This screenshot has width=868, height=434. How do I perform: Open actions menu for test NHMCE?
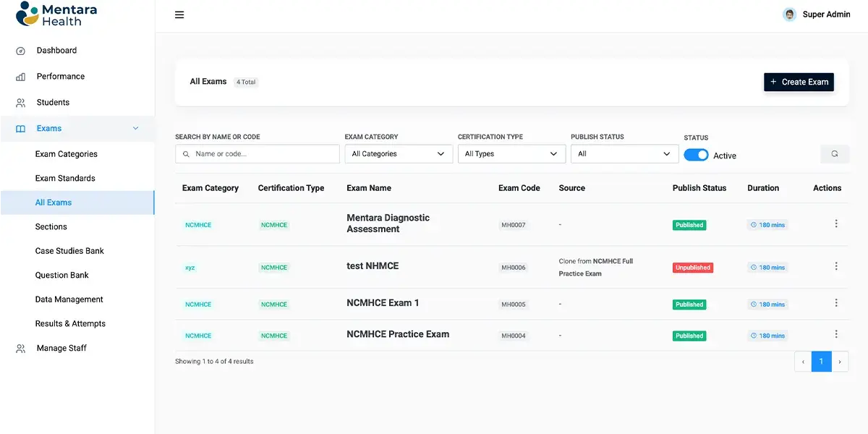[x=836, y=266]
